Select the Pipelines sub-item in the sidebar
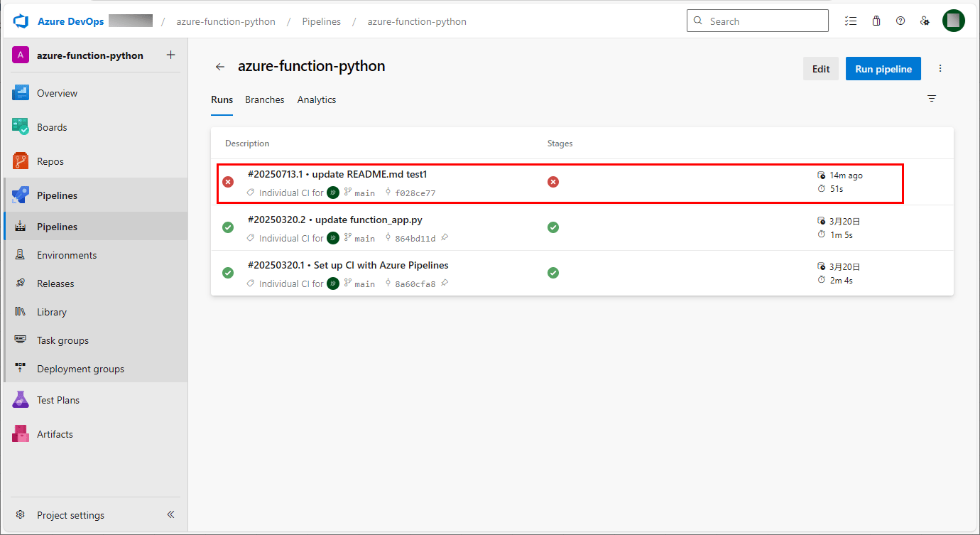Screen dimensions: 980x535 [94, 227]
